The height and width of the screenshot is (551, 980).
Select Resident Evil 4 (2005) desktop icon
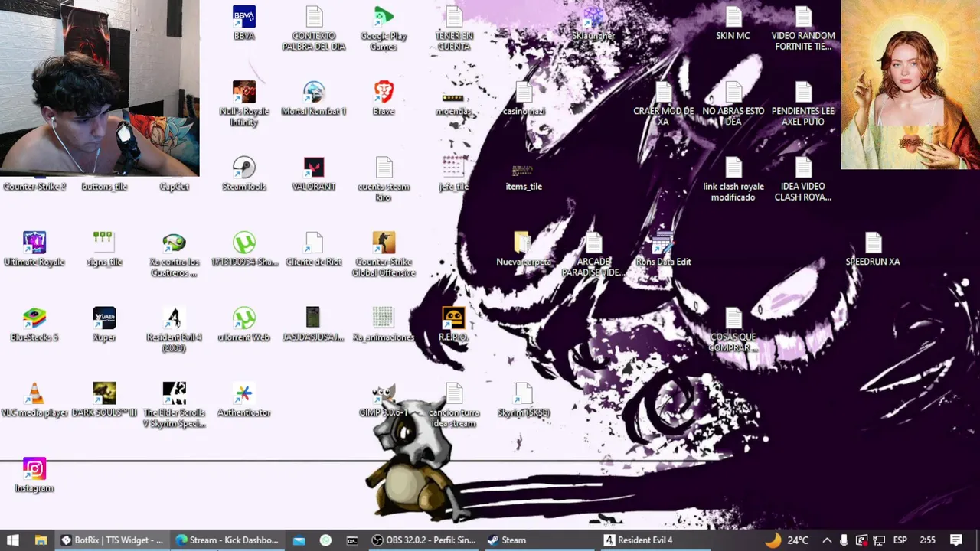[174, 329]
